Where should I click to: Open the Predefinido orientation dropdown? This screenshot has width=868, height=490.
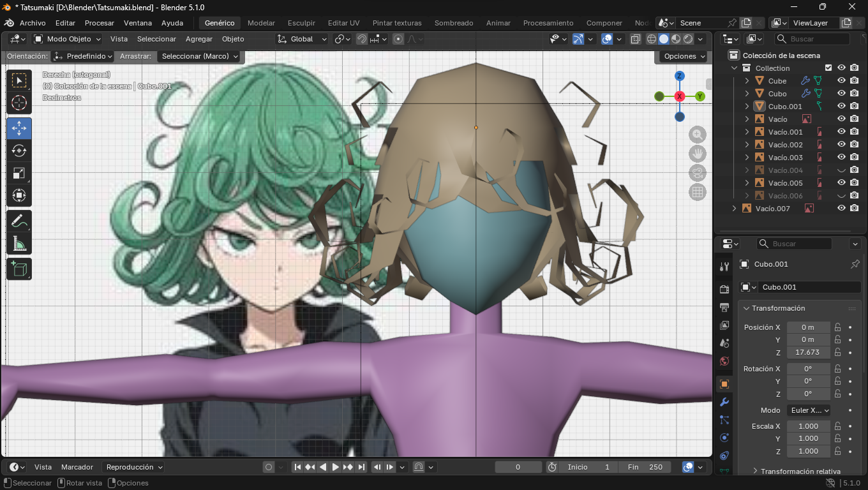click(84, 56)
